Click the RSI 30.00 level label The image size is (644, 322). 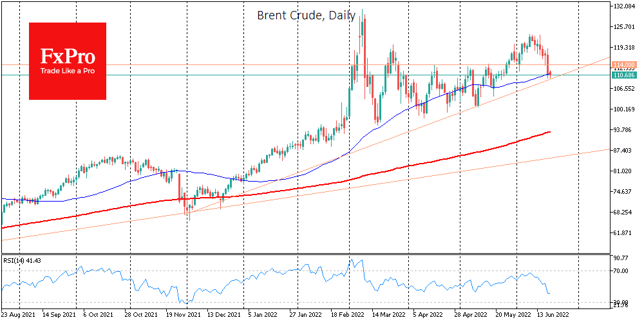click(621, 301)
